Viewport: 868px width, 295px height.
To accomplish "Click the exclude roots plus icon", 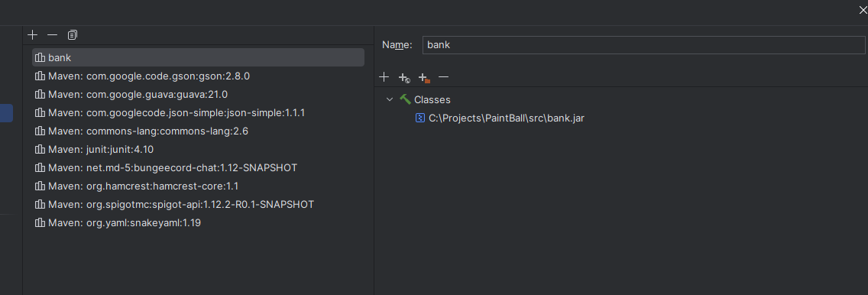I will 424,78.
